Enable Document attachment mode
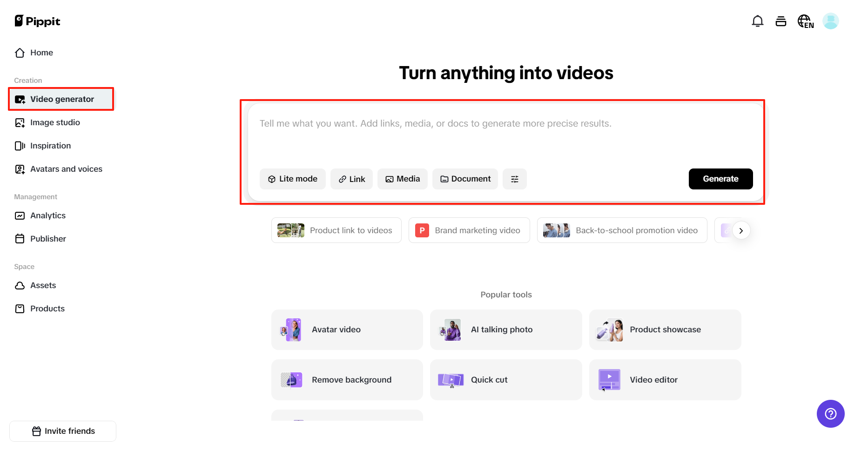 465,179
